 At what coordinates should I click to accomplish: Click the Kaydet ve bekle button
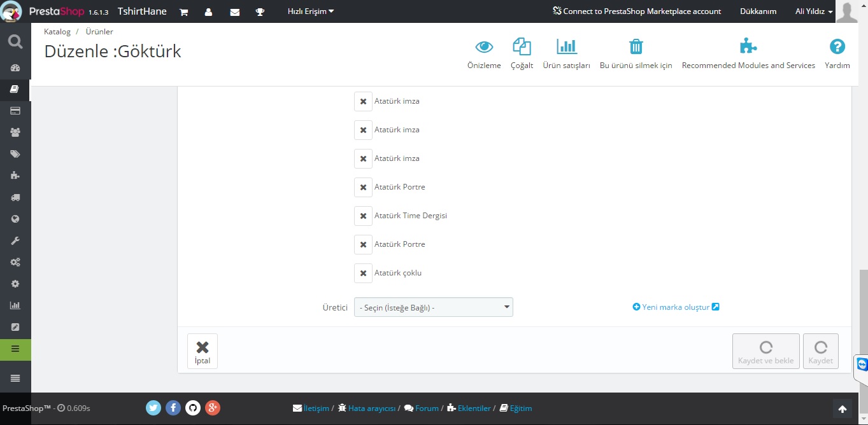(x=766, y=351)
